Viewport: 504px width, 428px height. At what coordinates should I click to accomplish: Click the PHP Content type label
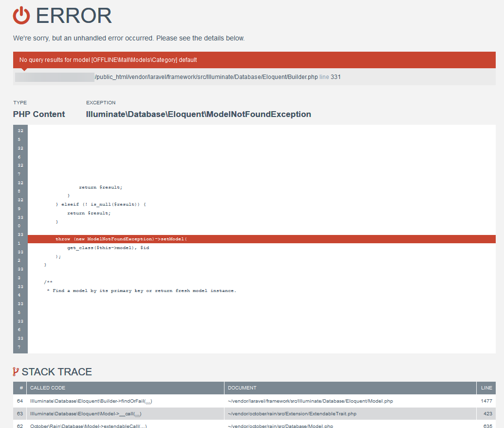point(38,114)
